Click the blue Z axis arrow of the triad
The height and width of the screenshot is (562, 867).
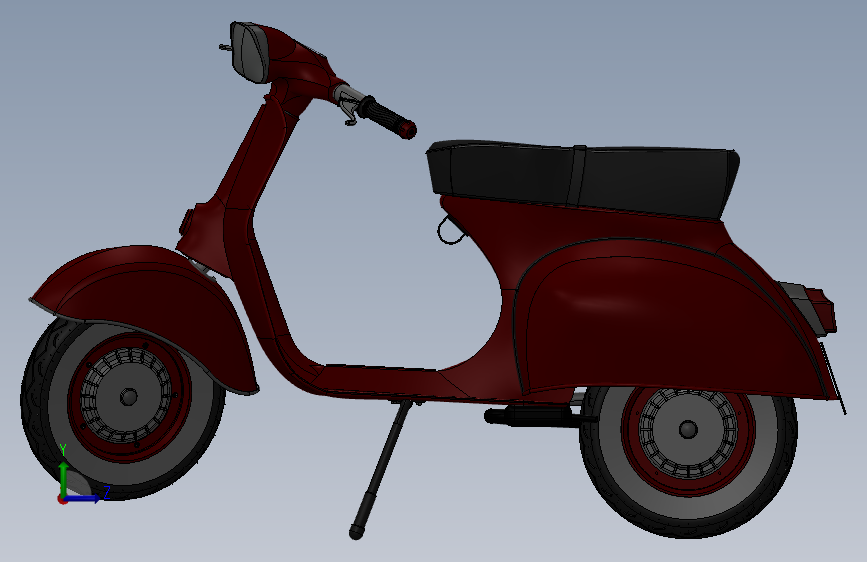coord(84,498)
